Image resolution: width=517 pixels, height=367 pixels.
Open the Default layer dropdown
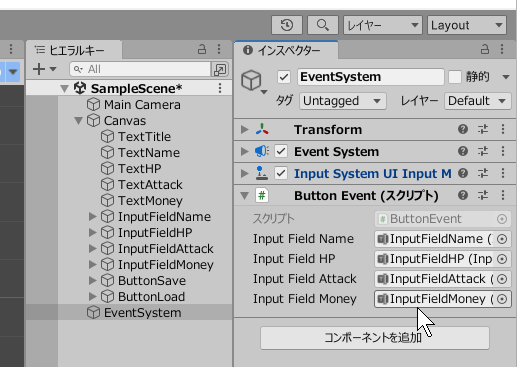(x=477, y=101)
